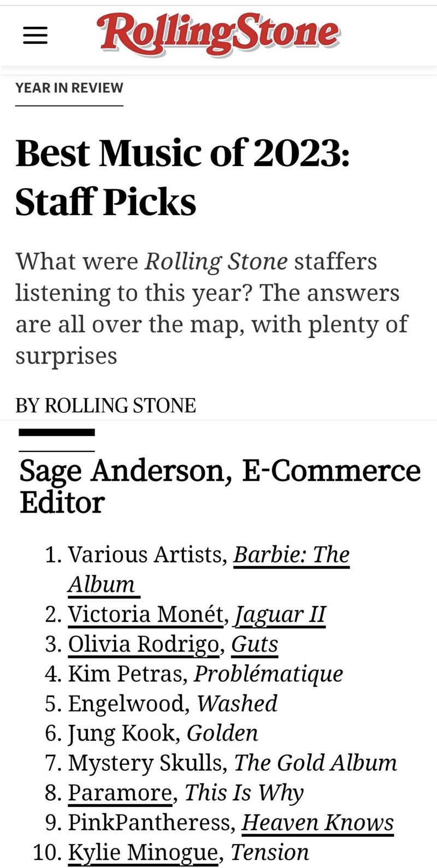Open the Guts album link
The height and width of the screenshot is (868, 437).
pos(255,644)
